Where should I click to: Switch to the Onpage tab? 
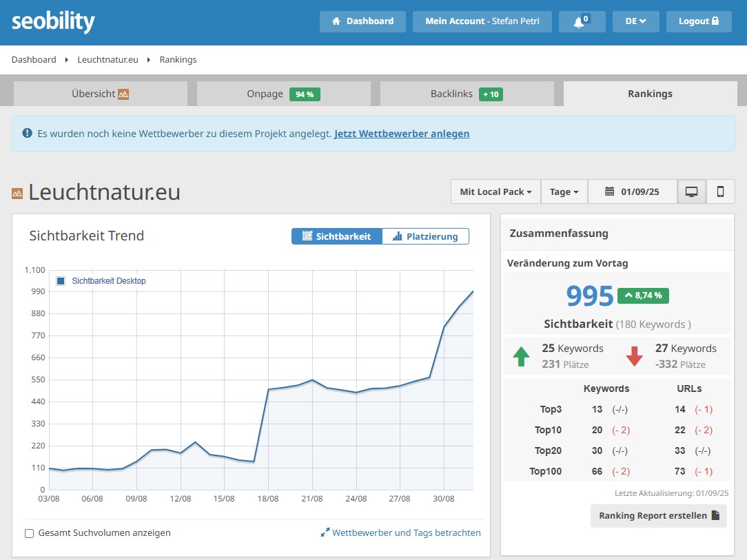coord(283,94)
